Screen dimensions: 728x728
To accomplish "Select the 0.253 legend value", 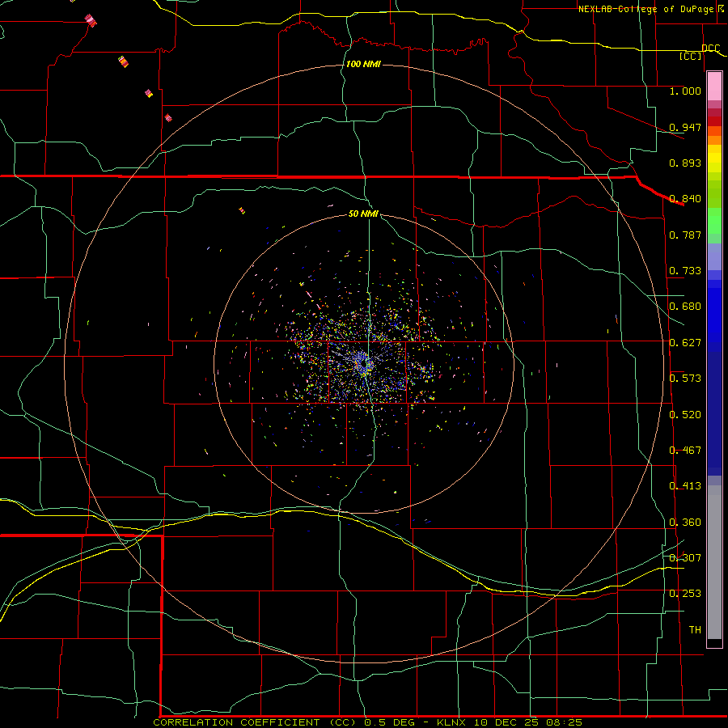I will (685, 594).
